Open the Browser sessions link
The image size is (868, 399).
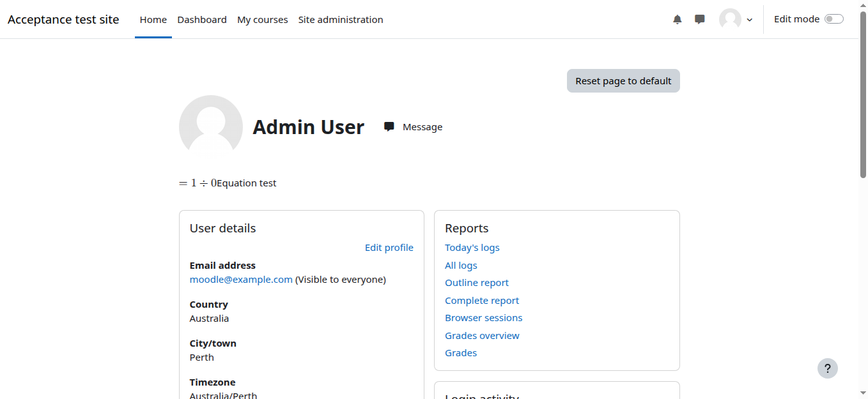click(x=484, y=318)
